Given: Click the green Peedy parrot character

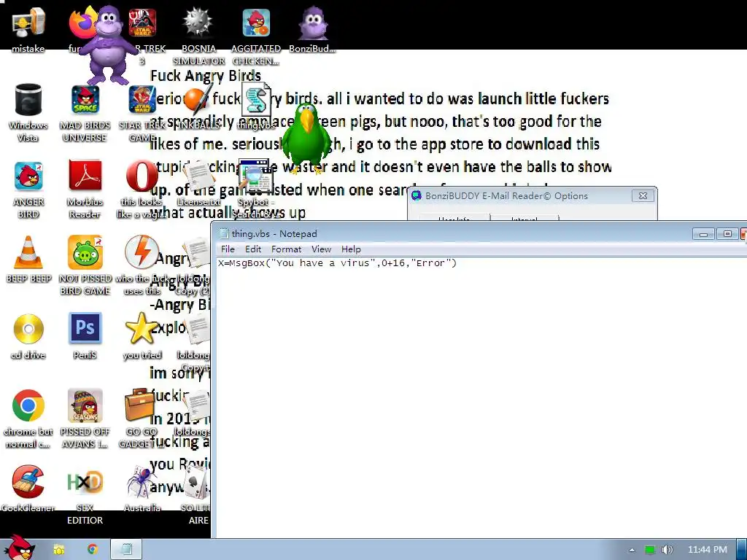Looking at the screenshot, I should (x=305, y=137).
